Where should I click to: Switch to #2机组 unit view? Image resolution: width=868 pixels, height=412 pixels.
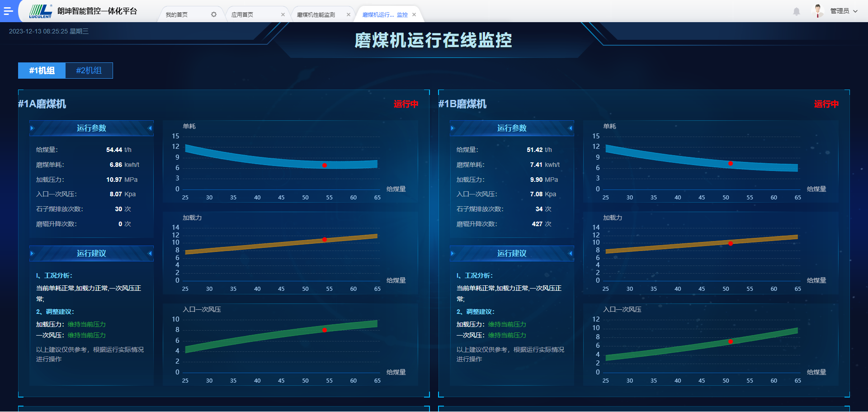click(89, 71)
